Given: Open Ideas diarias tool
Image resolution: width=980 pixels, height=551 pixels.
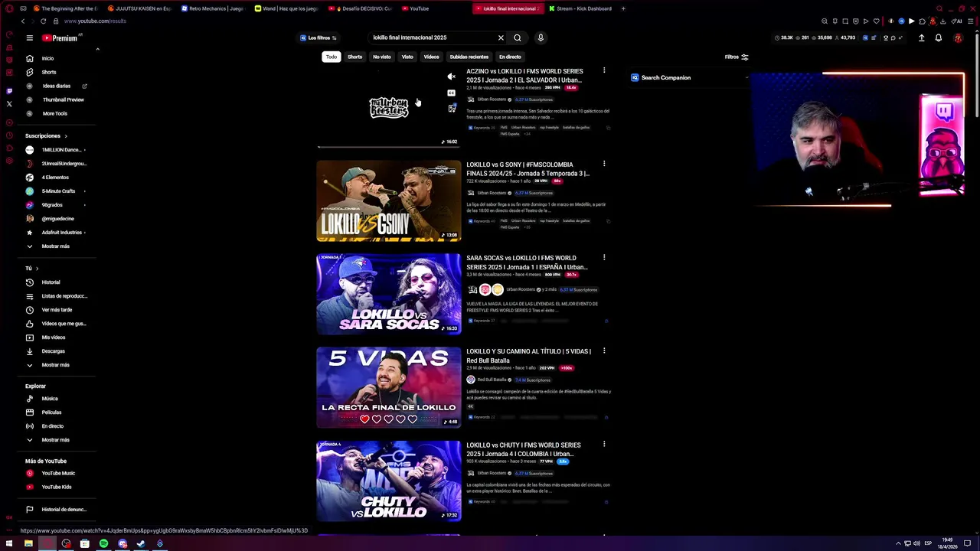Looking at the screenshot, I should tap(60, 86).
